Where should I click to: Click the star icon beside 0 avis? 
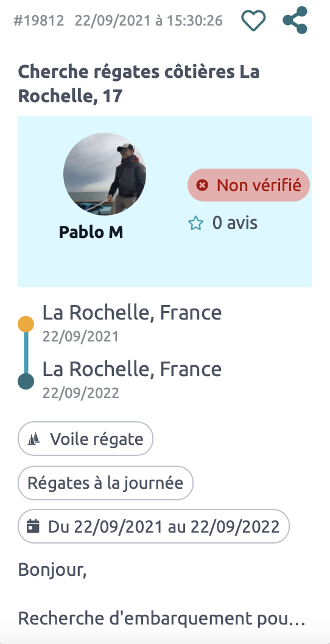point(195,223)
